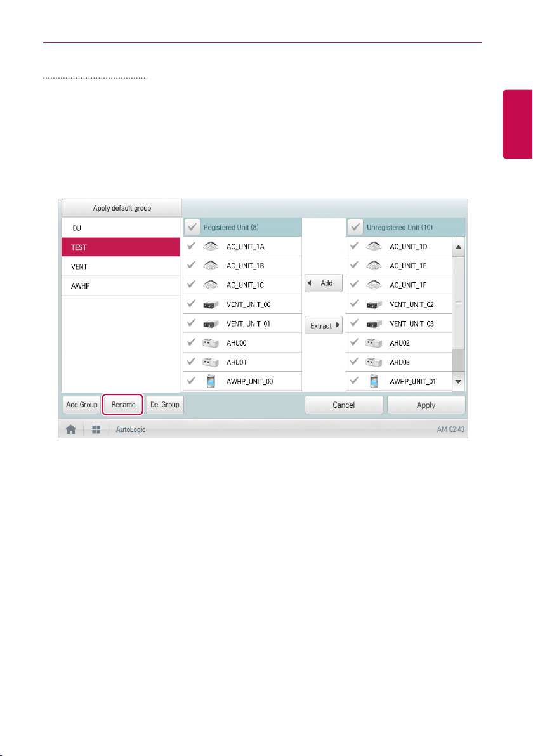Click the cassette icon of AC_UNIT_1D
The height and width of the screenshot is (756, 533).
[x=374, y=246]
